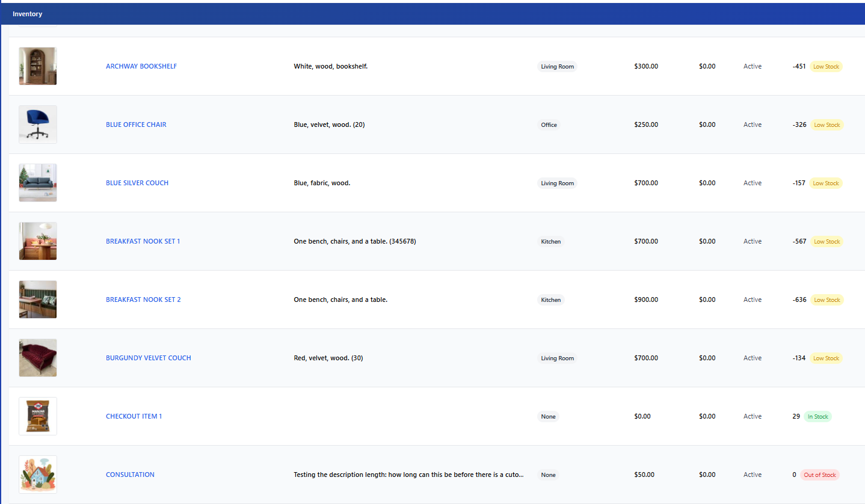Screen dimensions: 865x504
Task: Open the BREAKFAST NOOK SET 2 link
Action: 143,300
